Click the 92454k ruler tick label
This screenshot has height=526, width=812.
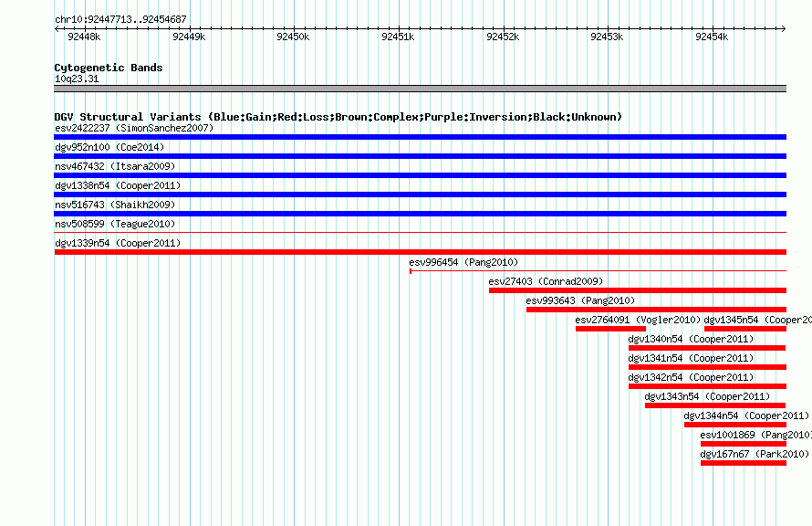pyautogui.click(x=712, y=37)
